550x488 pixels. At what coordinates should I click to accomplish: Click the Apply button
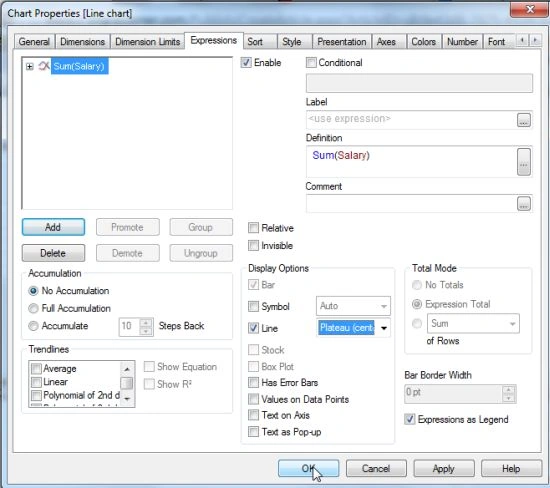(444, 469)
